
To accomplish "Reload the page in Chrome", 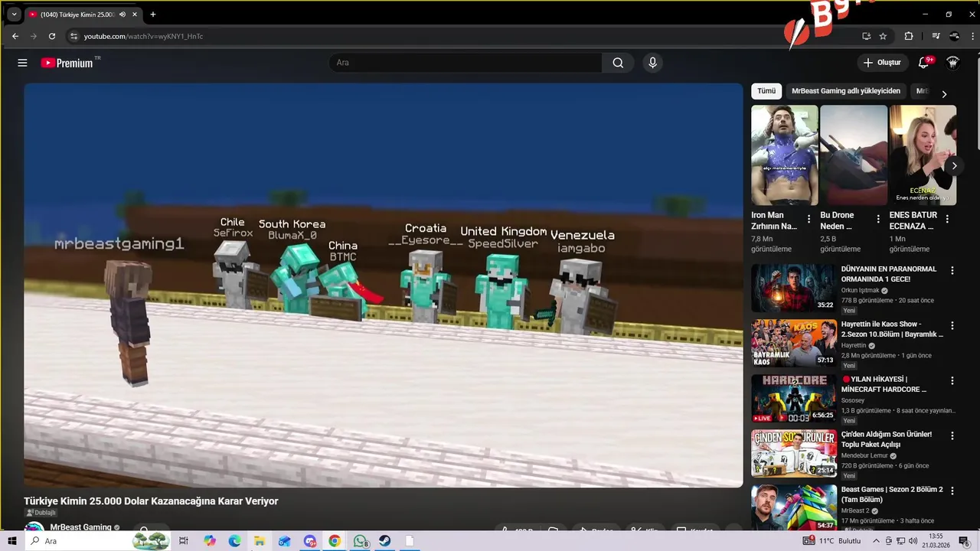I will 52,36.
